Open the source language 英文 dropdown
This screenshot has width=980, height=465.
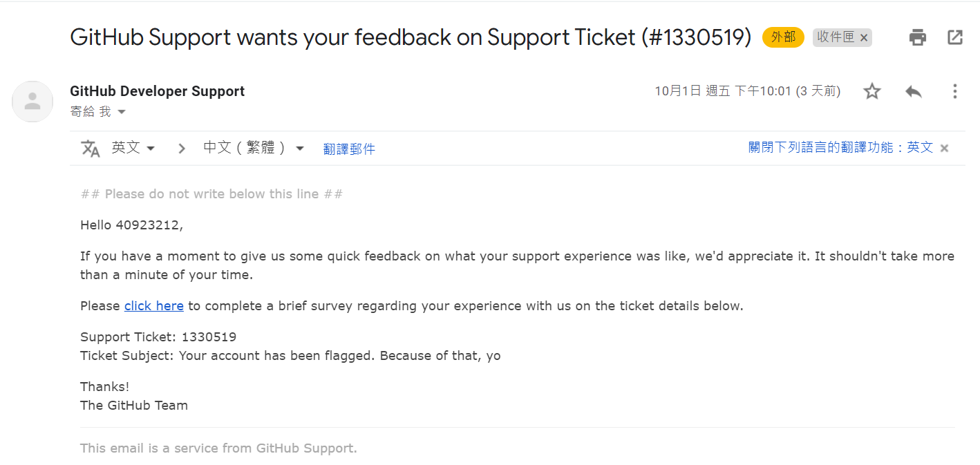click(133, 148)
